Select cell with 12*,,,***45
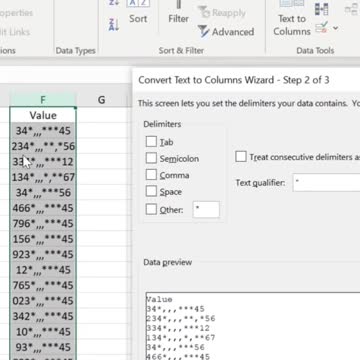Image resolution: width=360 pixels, height=360 pixels. (43, 270)
